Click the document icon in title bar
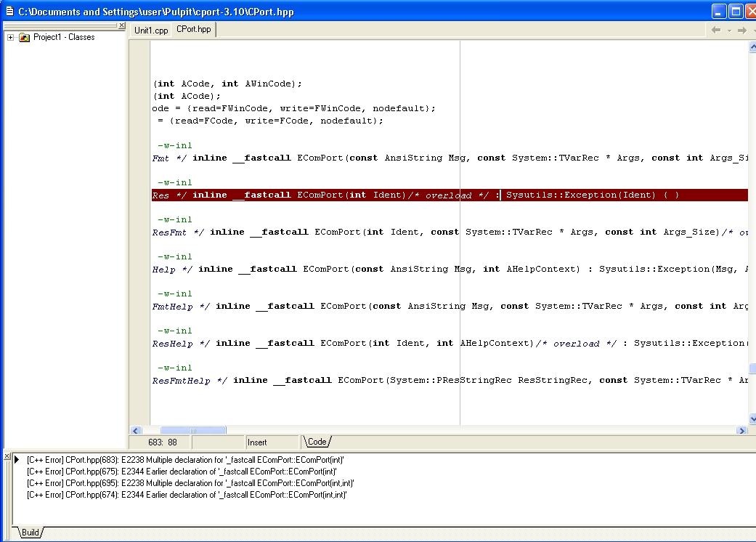This screenshot has width=756, height=542. [x=9, y=11]
